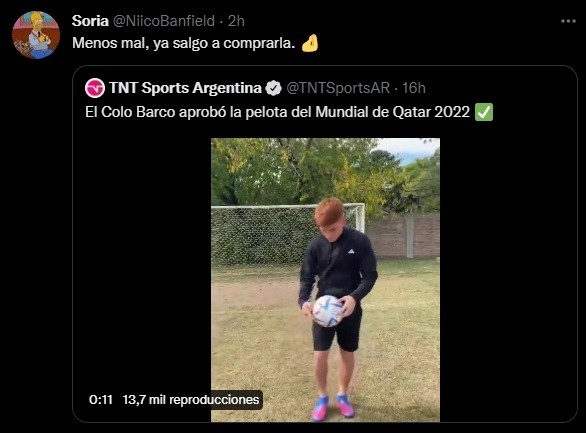Click the 16h quoted tweet timestamp
The width and height of the screenshot is (586, 433).
414,88
